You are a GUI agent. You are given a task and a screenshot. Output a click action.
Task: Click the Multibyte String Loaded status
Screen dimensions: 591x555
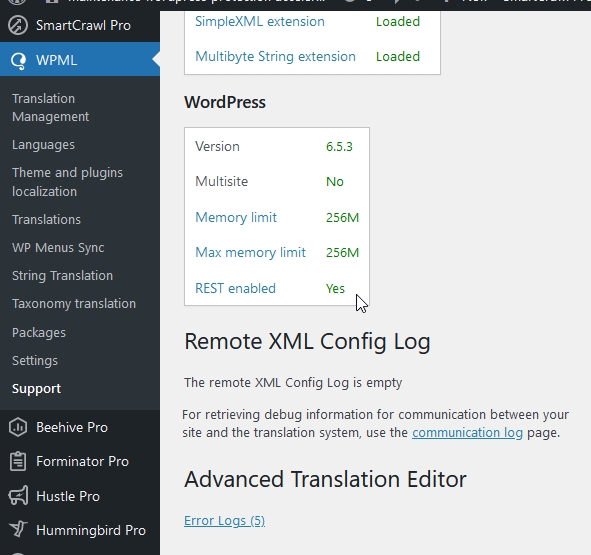[398, 57]
